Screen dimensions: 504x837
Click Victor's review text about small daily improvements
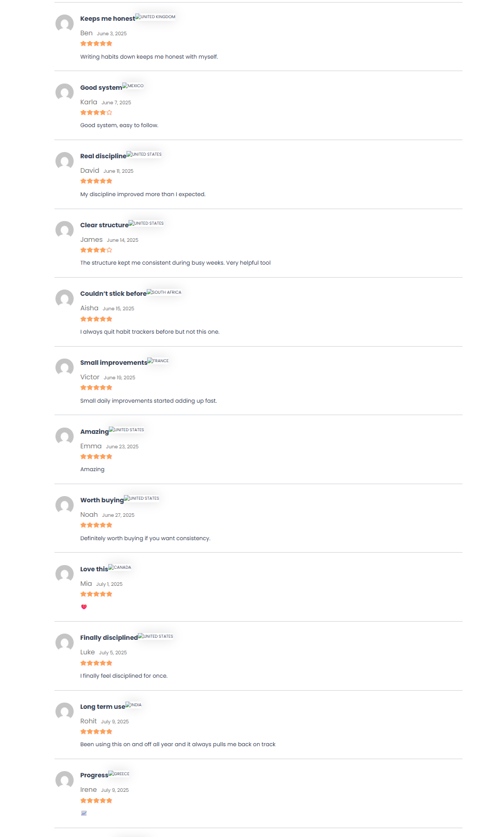[x=149, y=401]
